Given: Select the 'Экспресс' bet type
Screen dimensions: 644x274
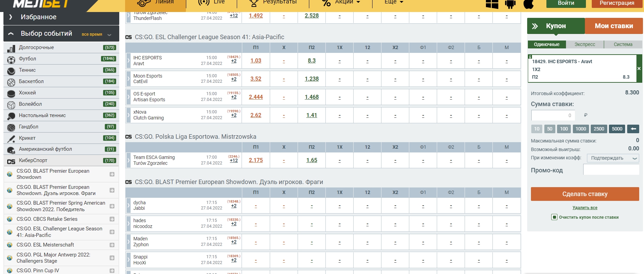Looking at the screenshot, I should 585,44.
